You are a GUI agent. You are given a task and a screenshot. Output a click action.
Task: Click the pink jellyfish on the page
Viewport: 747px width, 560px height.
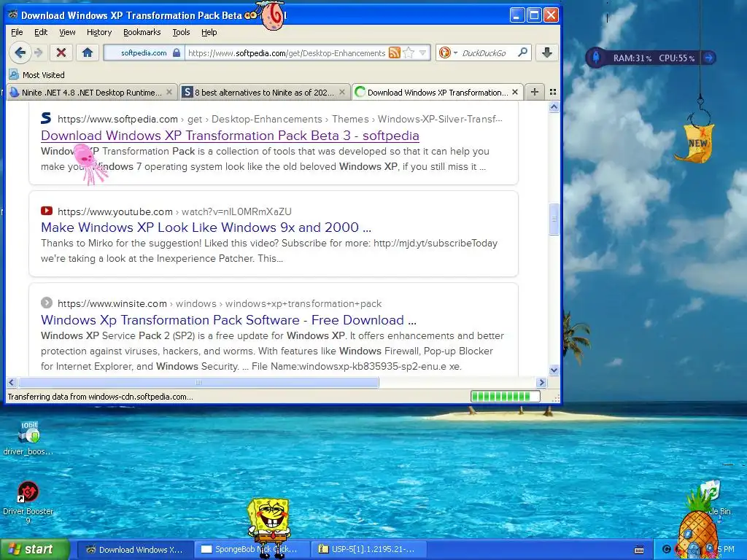[x=90, y=165]
